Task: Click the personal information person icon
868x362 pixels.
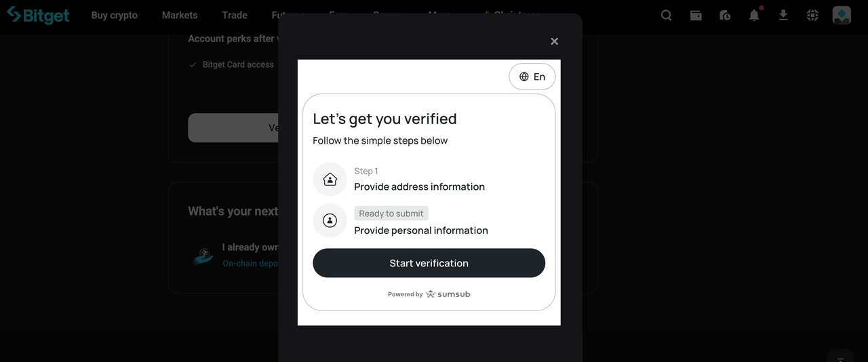Action: (x=330, y=221)
